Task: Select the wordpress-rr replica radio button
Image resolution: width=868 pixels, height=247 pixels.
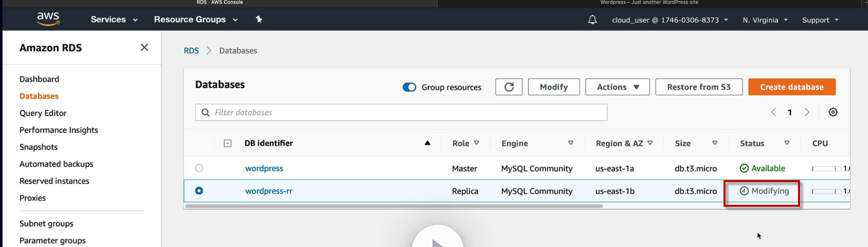Action: pos(199,191)
